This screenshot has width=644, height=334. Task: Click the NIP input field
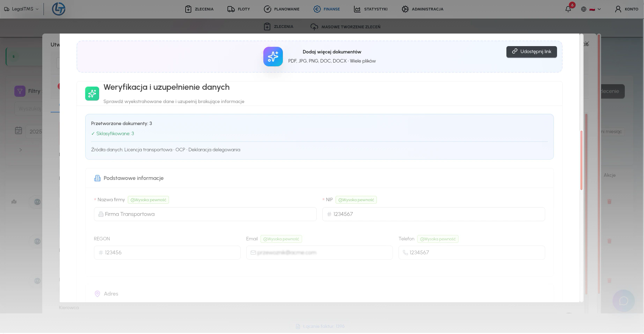click(433, 214)
